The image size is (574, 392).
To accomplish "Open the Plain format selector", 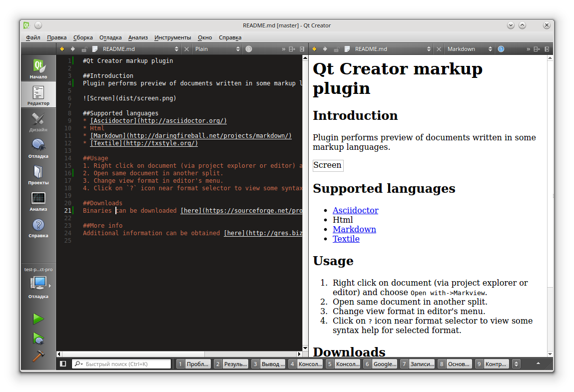I will tap(217, 49).
